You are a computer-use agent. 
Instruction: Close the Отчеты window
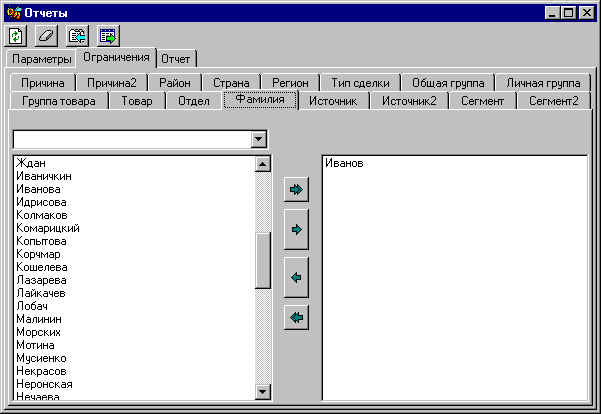coord(587,13)
